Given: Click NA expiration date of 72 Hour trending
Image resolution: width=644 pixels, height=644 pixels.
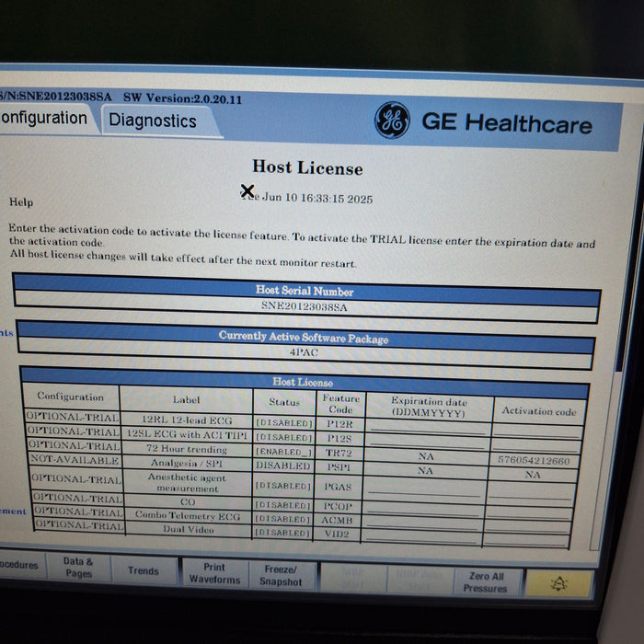Looking at the screenshot, I should pyautogui.click(x=426, y=456).
